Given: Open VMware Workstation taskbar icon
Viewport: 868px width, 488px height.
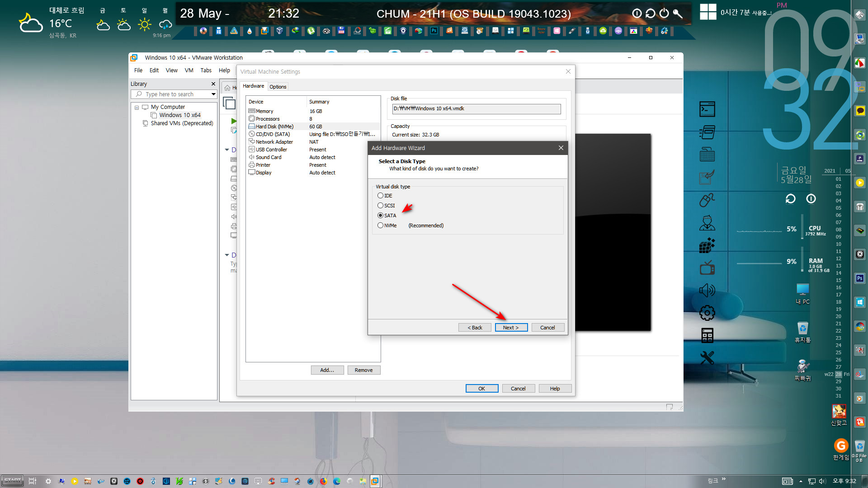Looking at the screenshot, I should pyautogui.click(x=375, y=481).
